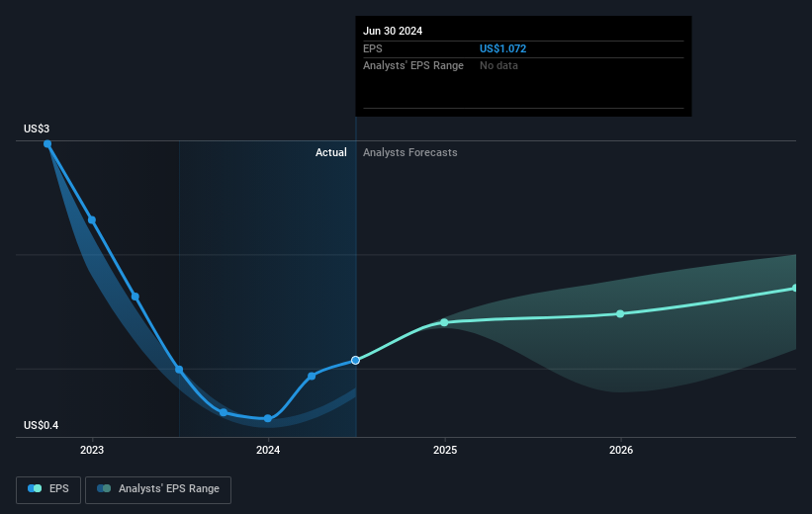The height and width of the screenshot is (514, 812).
Task: Click the '2025' axis label
Action: (445, 451)
